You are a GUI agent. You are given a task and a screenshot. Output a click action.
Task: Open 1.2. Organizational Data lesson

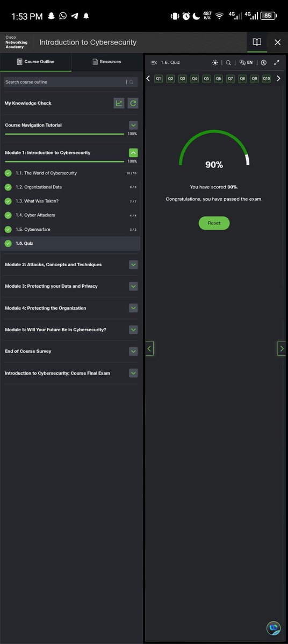70,187
